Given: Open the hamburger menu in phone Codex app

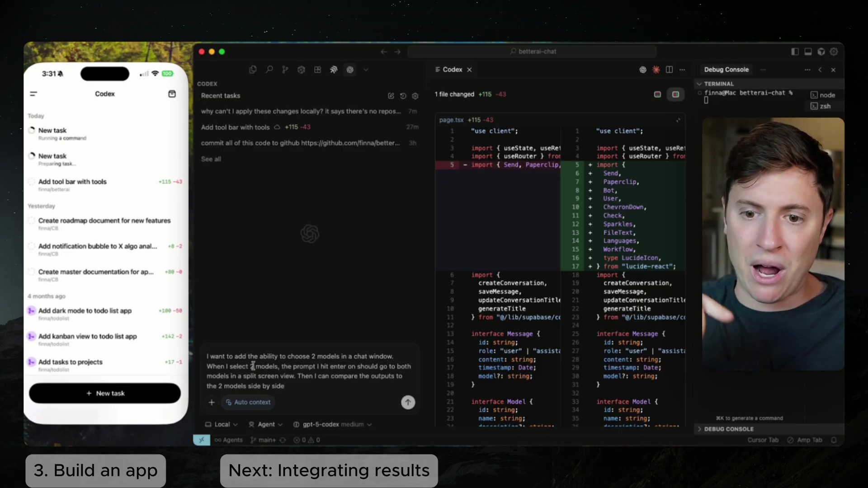Looking at the screenshot, I should click(33, 94).
